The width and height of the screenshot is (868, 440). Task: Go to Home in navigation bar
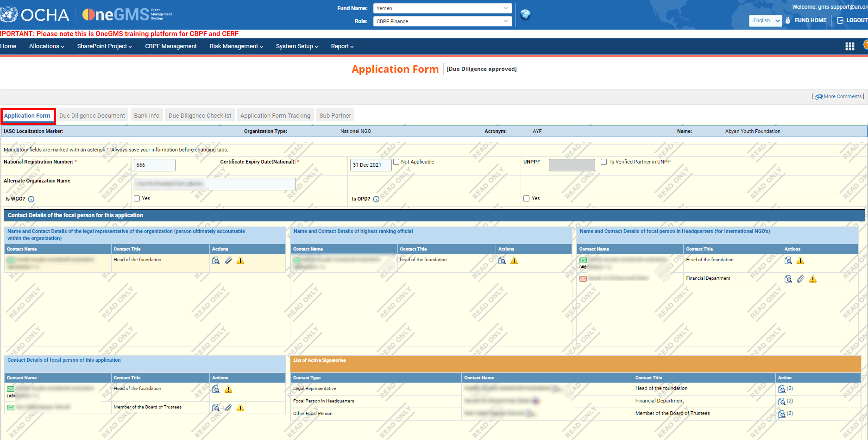click(x=8, y=46)
